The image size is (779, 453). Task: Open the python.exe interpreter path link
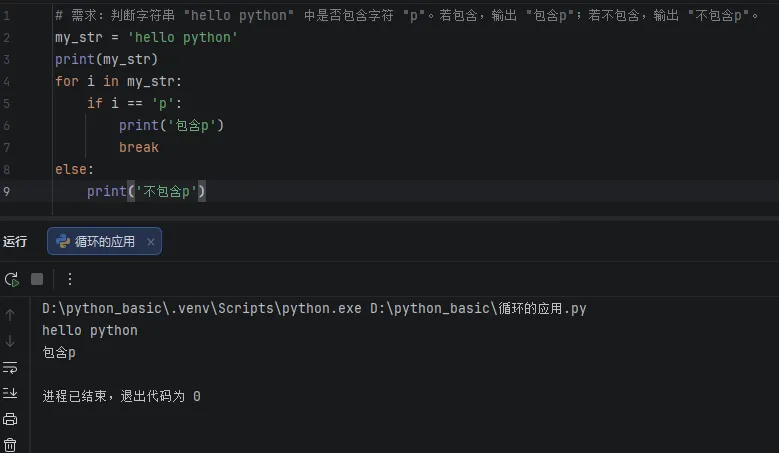[201, 308]
